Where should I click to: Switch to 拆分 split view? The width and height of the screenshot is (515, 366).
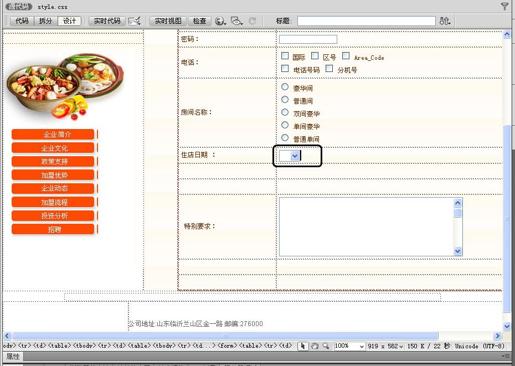tap(46, 21)
